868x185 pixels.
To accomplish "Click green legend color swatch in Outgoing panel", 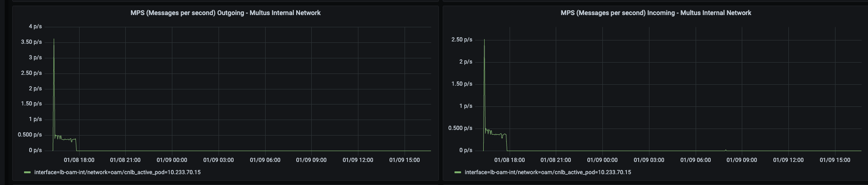I will coord(27,173).
